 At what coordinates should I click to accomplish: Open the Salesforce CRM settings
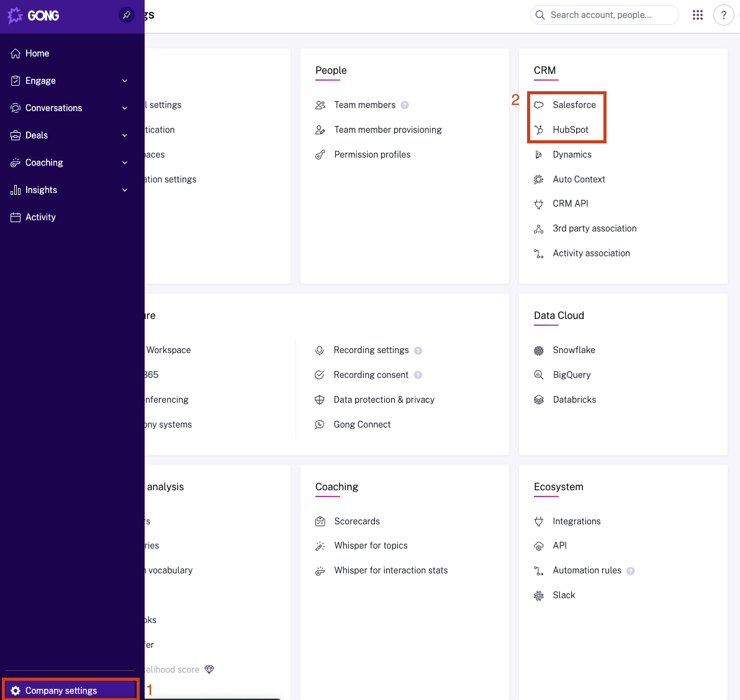click(574, 105)
